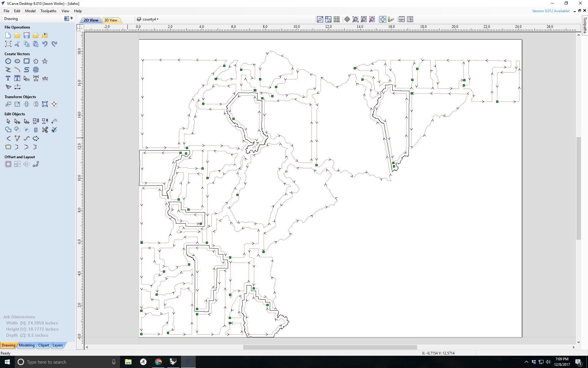Select the Draw Arc tool

[17, 70]
